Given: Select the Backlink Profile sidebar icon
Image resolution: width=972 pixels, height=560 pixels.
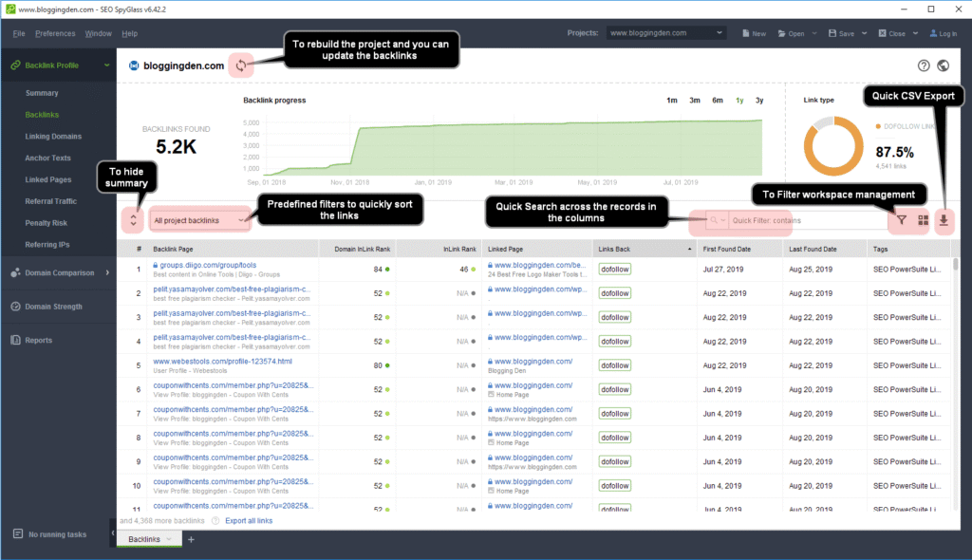Looking at the screenshot, I should 15,65.
